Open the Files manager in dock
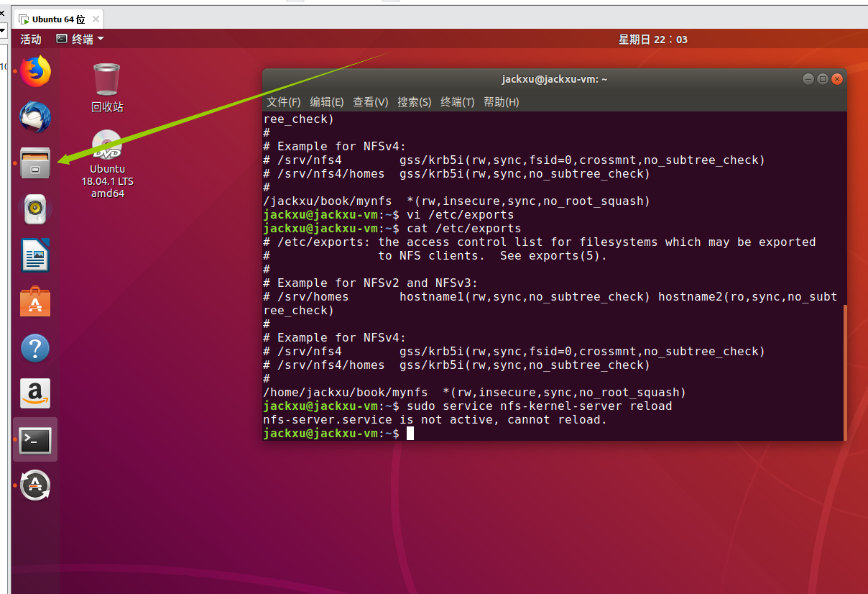Image resolution: width=868 pixels, height=594 pixels. pos(35,163)
